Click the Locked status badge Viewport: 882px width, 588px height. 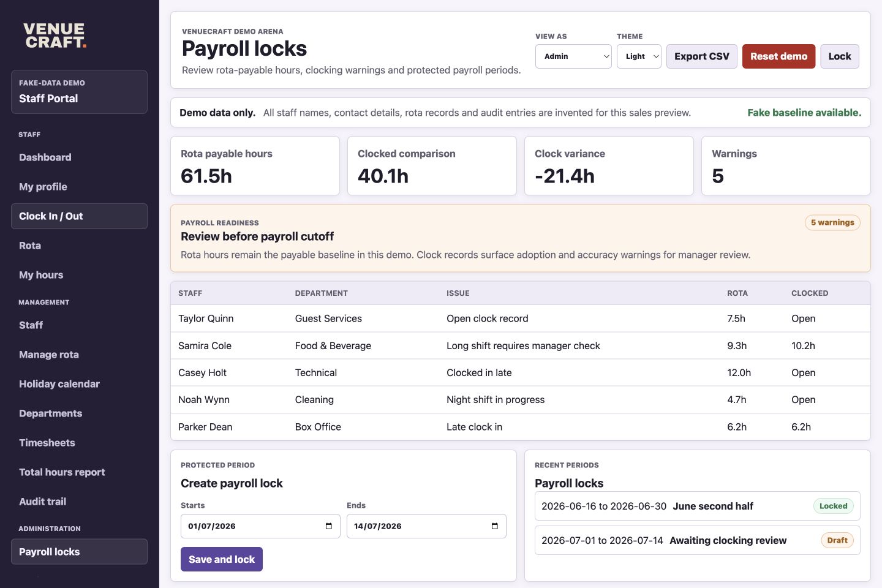pyautogui.click(x=834, y=506)
